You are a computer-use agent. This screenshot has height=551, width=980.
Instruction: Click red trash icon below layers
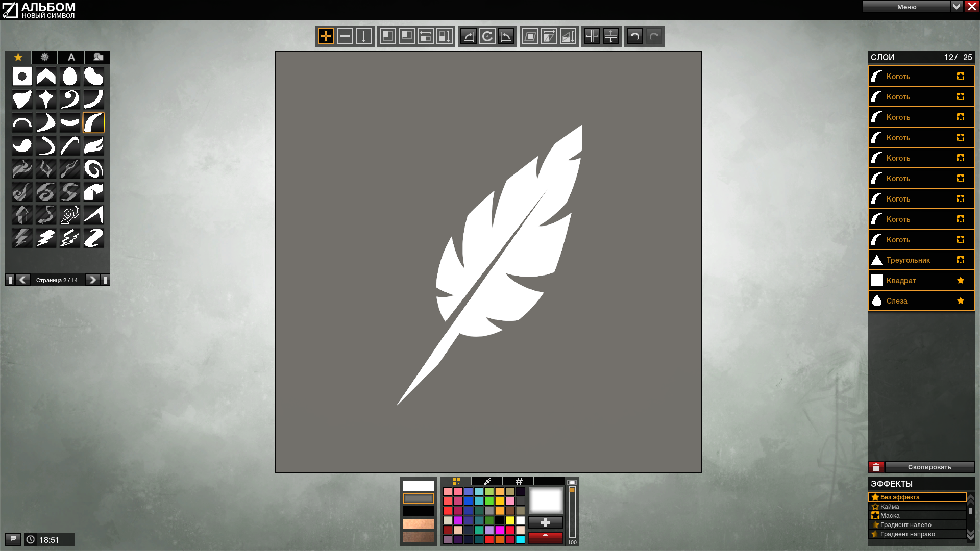[x=876, y=467]
